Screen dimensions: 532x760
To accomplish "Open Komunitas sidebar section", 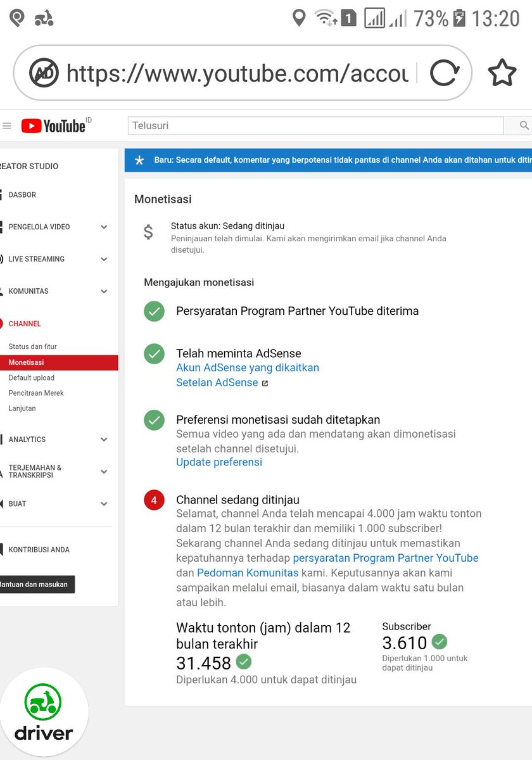I will (28, 291).
